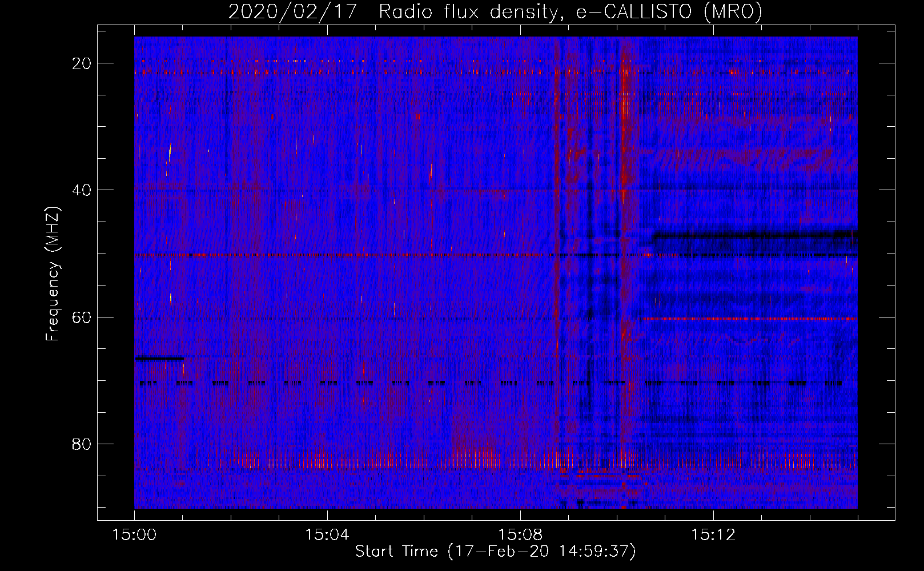The height and width of the screenshot is (571, 924).
Task: Click the date '2020/02/17' in the title
Action: pos(292,11)
